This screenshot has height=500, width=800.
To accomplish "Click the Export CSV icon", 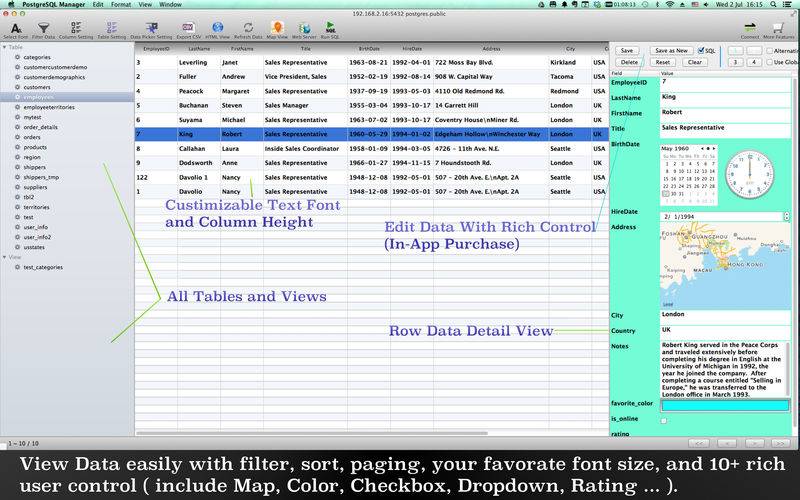I will 188,27.
